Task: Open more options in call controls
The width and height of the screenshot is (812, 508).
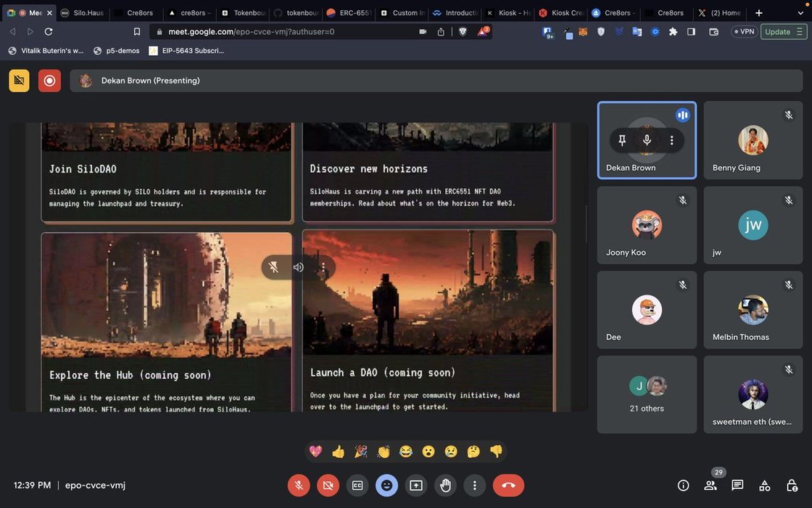Action: tap(474, 486)
